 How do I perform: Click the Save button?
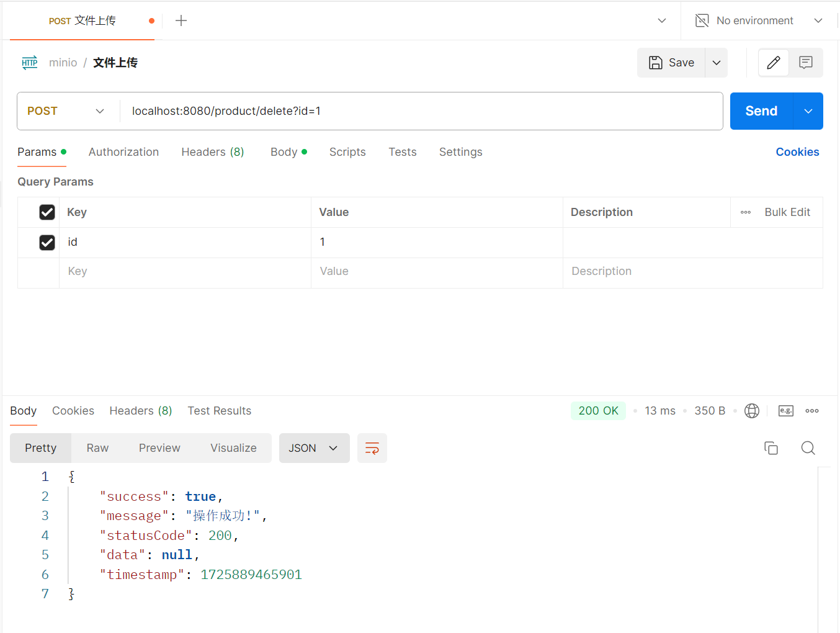click(x=671, y=63)
